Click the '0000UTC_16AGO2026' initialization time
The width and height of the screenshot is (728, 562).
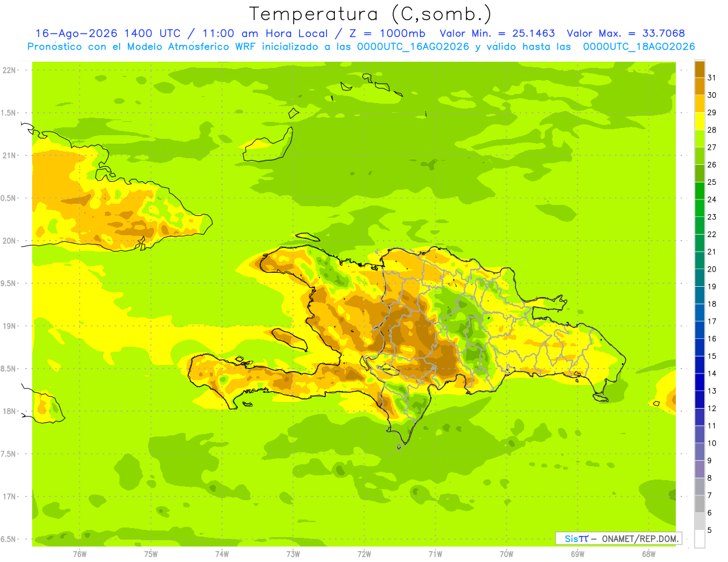click(x=413, y=47)
